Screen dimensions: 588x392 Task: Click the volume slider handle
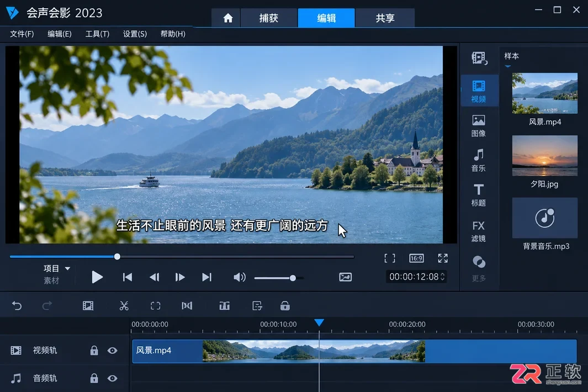pyautogui.click(x=293, y=278)
